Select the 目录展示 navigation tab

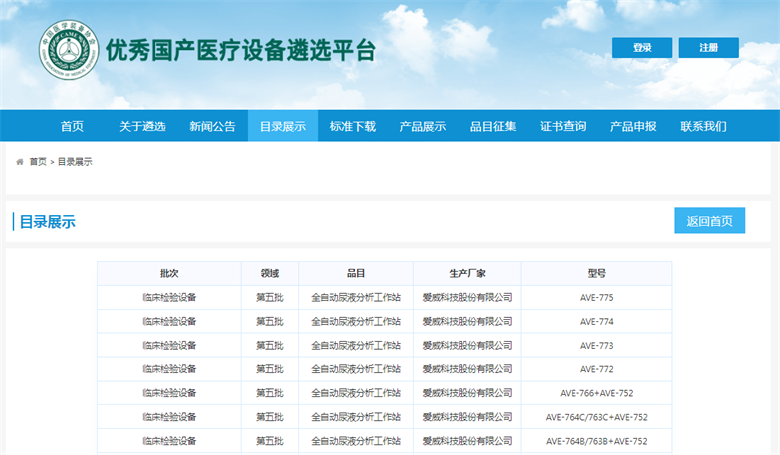(x=283, y=126)
